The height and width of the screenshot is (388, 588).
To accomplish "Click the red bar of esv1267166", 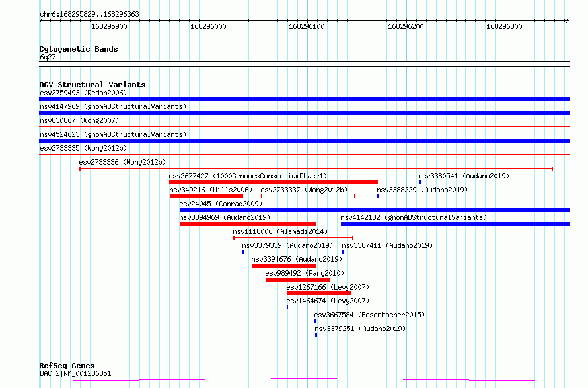I will pyautogui.click(x=319, y=293).
